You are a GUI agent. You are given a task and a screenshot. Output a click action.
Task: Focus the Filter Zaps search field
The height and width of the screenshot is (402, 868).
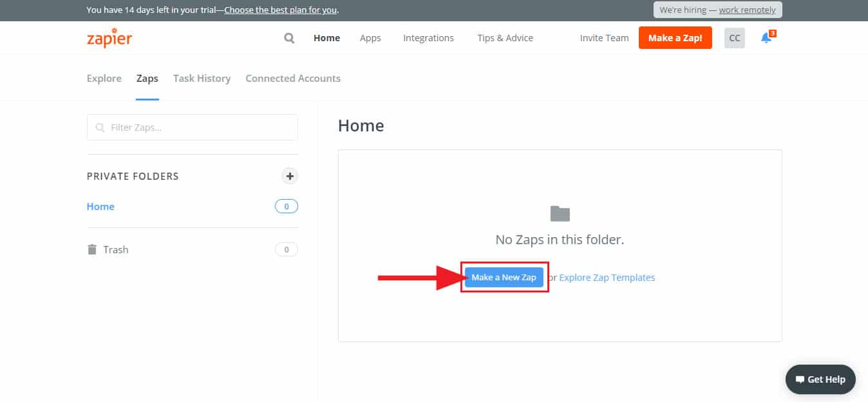pos(192,128)
